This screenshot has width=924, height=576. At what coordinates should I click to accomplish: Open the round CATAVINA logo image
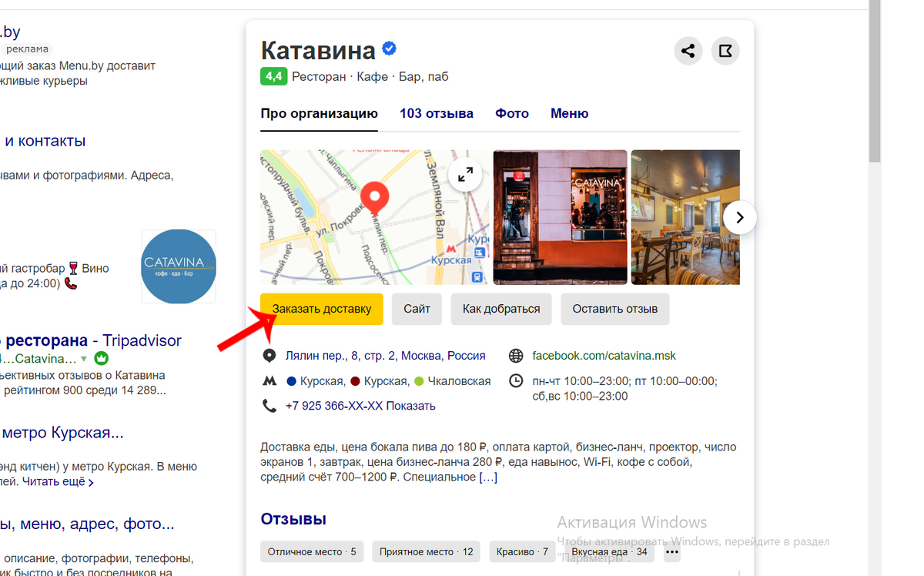click(x=179, y=266)
